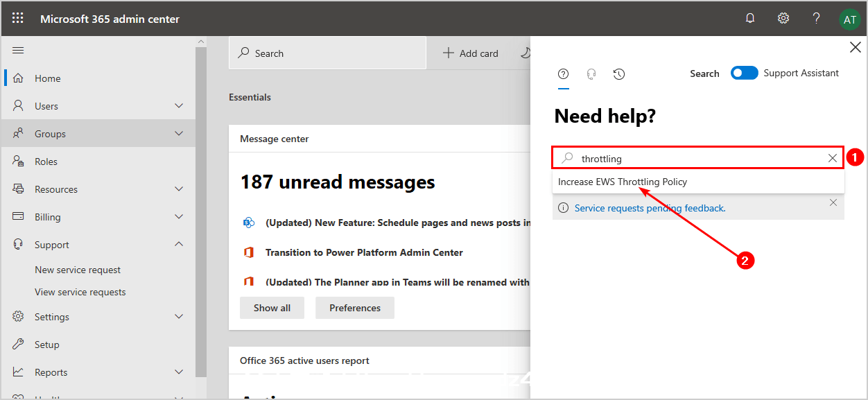Click the Home icon in sidebar
This screenshot has height=400, width=868.
point(19,78)
